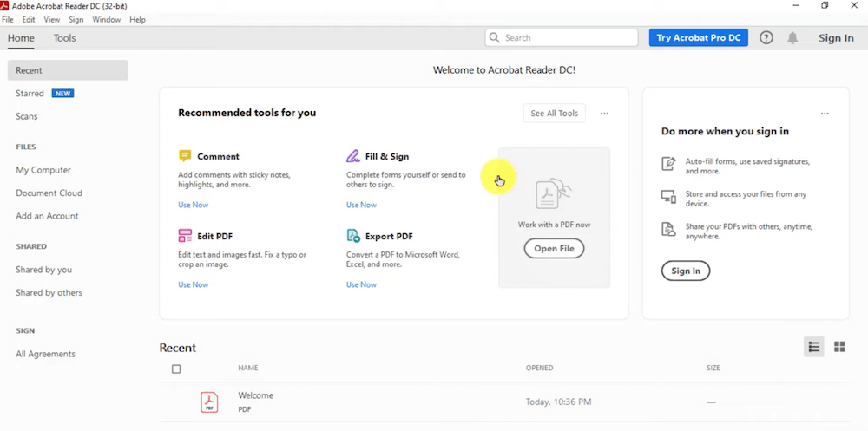Open the Sign menu
The image size is (868, 431).
point(76,19)
